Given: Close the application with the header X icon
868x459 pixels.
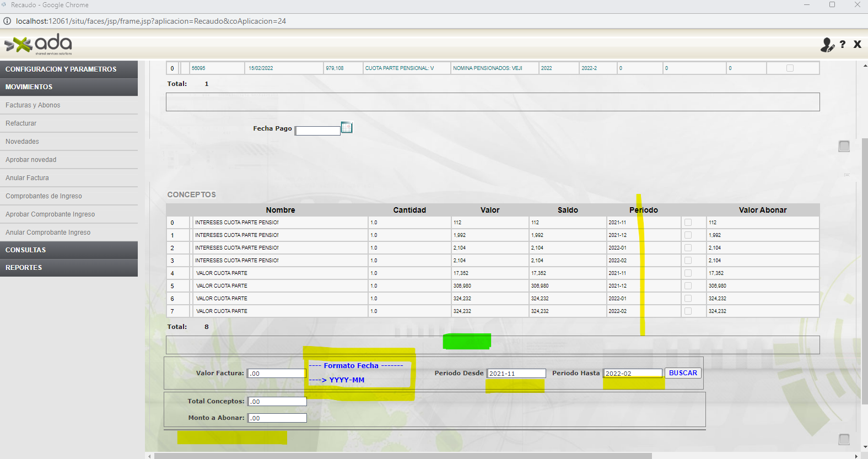Looking at the screenshot, I should click(x=857, y=45).
